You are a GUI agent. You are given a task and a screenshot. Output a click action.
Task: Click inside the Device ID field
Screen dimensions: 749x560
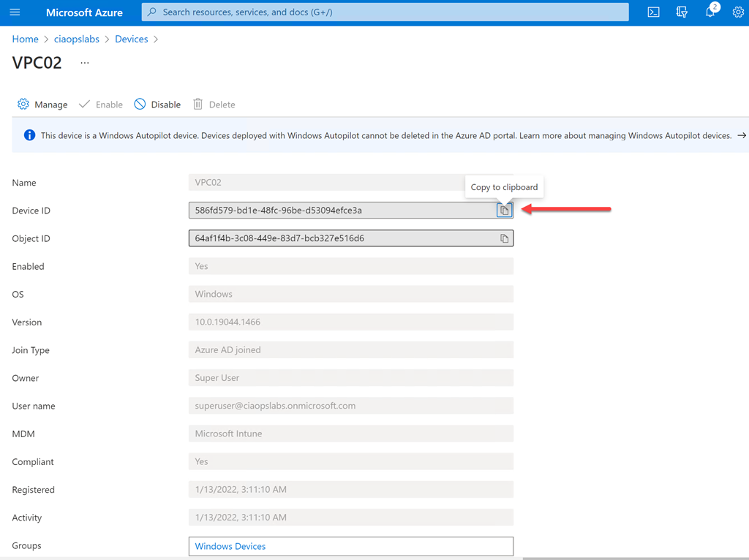[340, 211]
